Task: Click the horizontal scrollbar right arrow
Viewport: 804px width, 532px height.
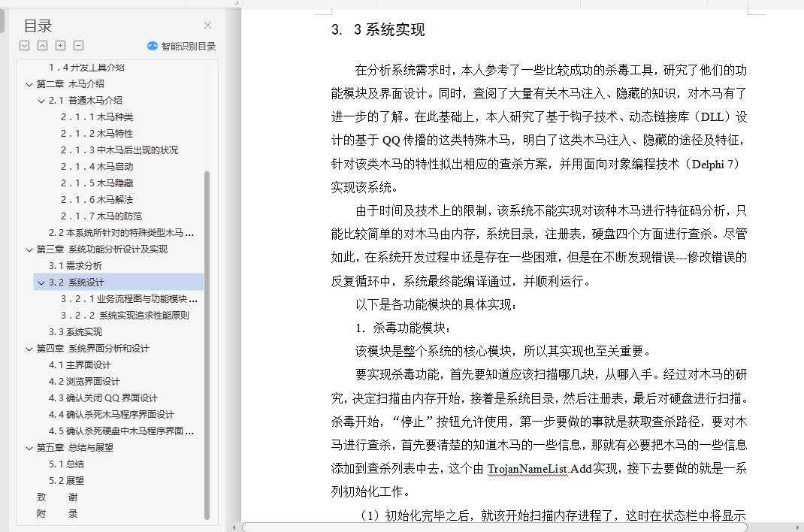Action: (x=797, y=527)
